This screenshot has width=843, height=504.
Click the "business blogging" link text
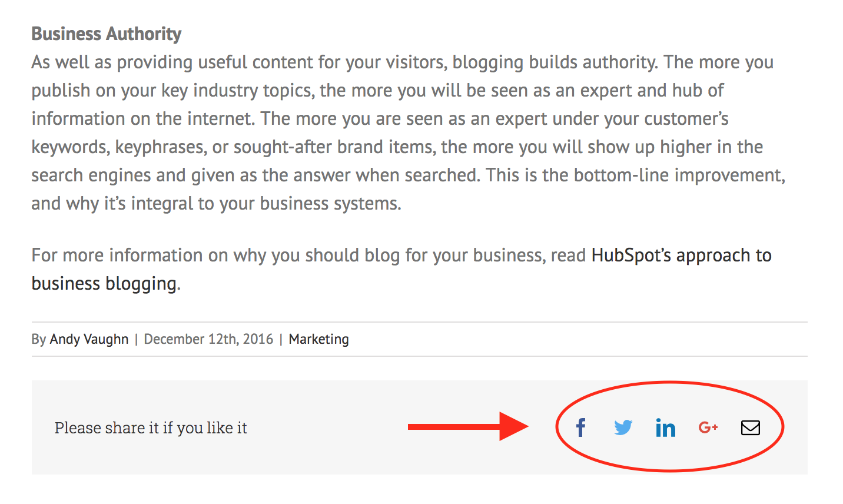(x=104, y=284)
